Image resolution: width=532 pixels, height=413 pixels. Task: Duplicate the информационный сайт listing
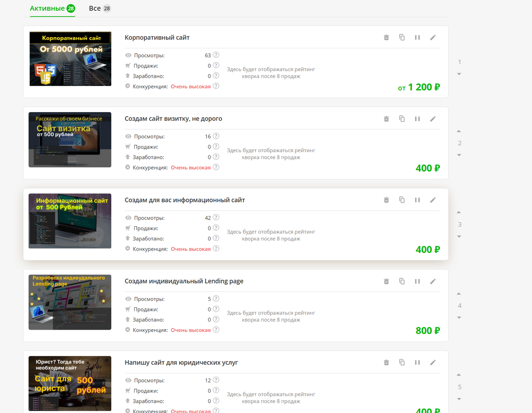click(x=402, y=200)
